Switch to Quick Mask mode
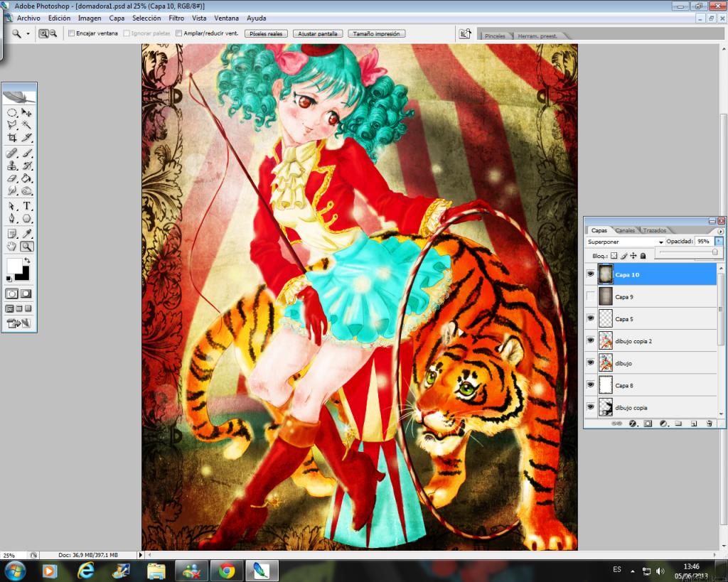The image size is (728, 582). click(x=26, y=293)
